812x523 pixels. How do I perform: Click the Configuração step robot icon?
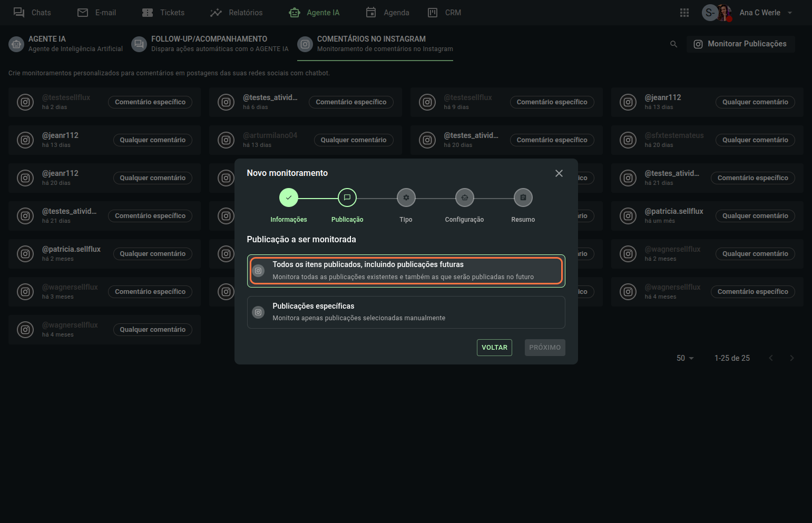click(464, 198)
